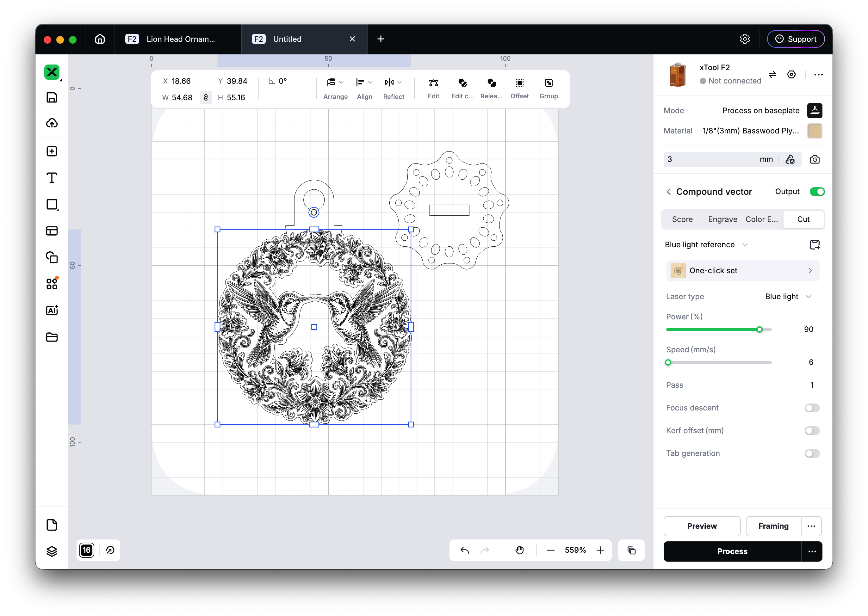This screenshot has height=616, width=868.
Task: Click the canvas duplicate view icon
Action: click(x=631, y=550)
